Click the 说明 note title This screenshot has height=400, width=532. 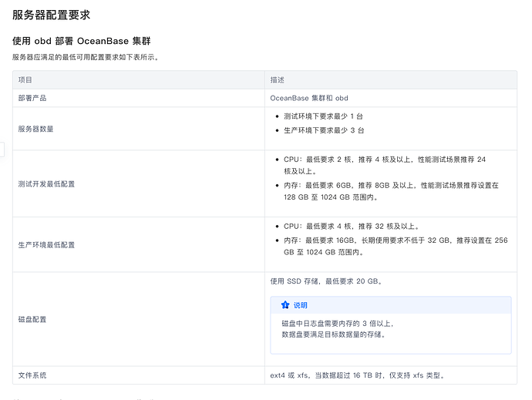[x=300, y=305]
